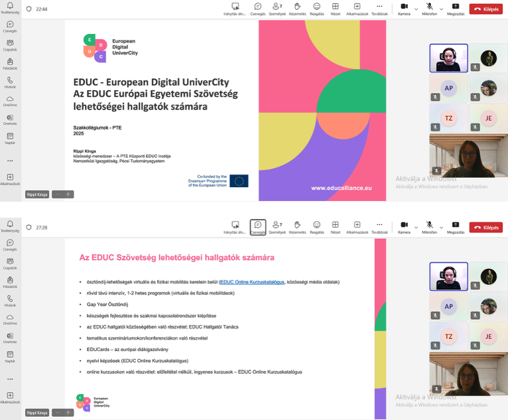This screenshot has height=420, width=508.
Task: Open Csevegés in the 27:28 window sidebar
Action: click(10, 245)
